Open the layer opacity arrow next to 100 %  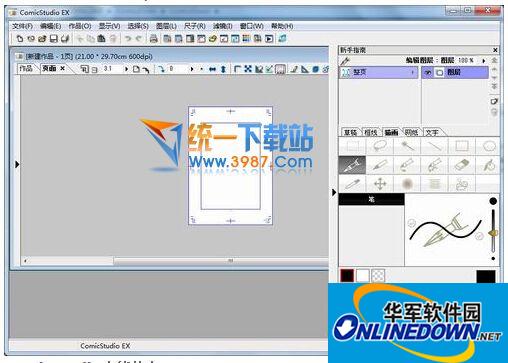(484, 61)
